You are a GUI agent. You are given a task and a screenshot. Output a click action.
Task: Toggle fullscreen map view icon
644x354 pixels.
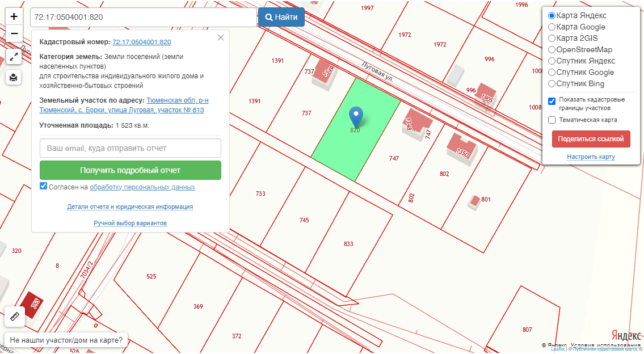tap(14, 56)
